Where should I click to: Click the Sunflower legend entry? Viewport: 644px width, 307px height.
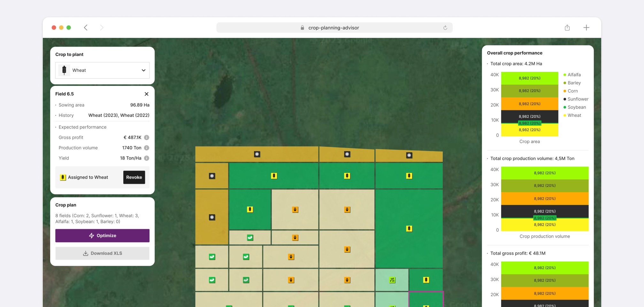(x=578, y=99)
